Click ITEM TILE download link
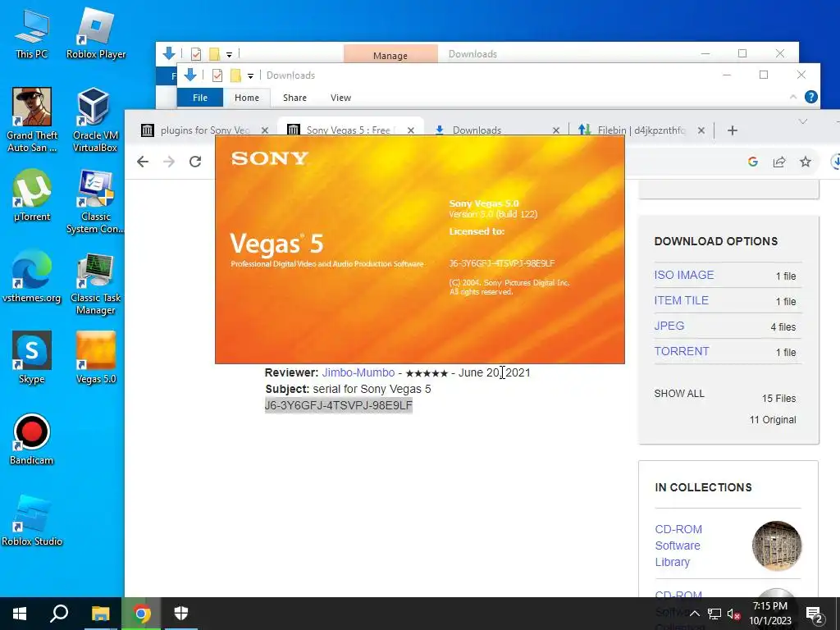Screen dimensions: 840x630 tap(681, 300)
